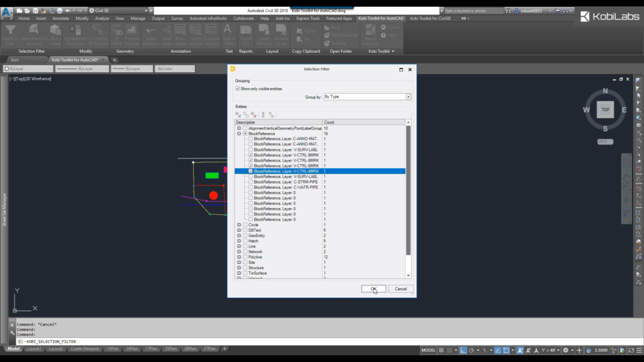Viewport: 644px width, 362px height.
Task: Click the Sum of Texts tool
Action: (x=228, y=35)
